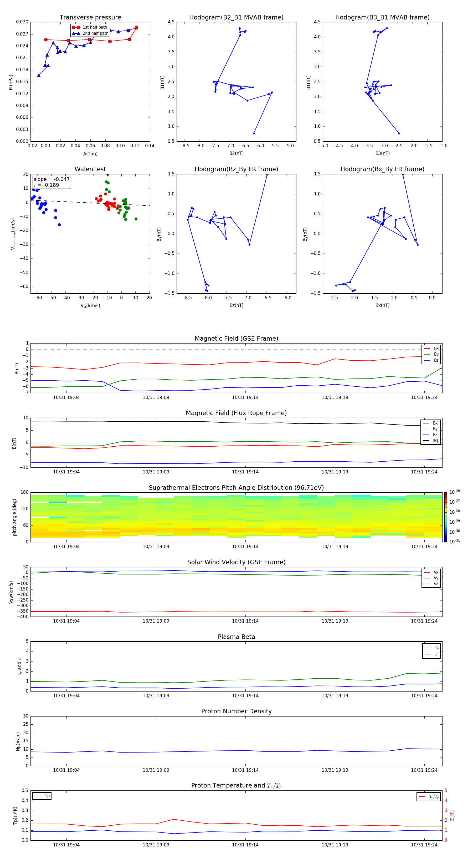Click the 'Hodogram(Bz_By FR frame)' title
The width and height of the screenshot is (473, 868).
click(x=236, y=169)
